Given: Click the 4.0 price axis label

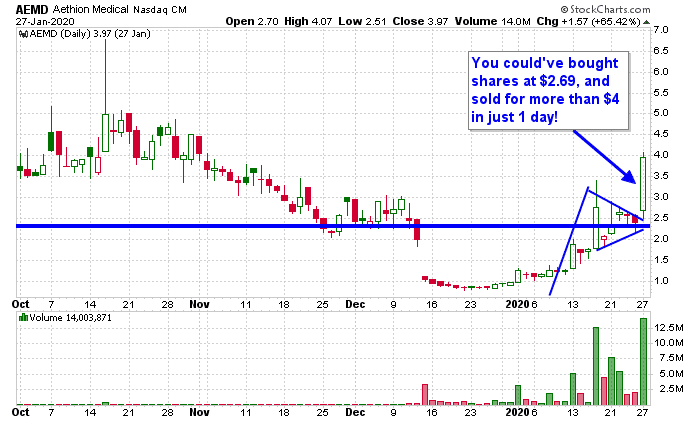Looking at the screenshot, I should tap(661, 154).
